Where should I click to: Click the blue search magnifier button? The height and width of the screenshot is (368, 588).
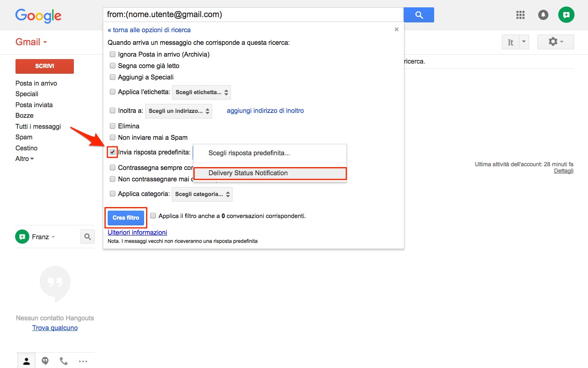click(419, 15)
